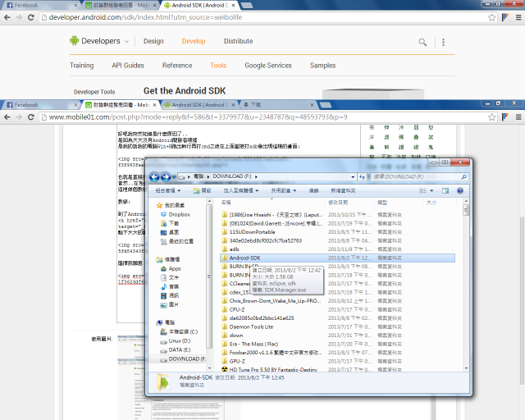525x420 pixels.
Task: Open the API Guides tab
Action: [128, 66]
